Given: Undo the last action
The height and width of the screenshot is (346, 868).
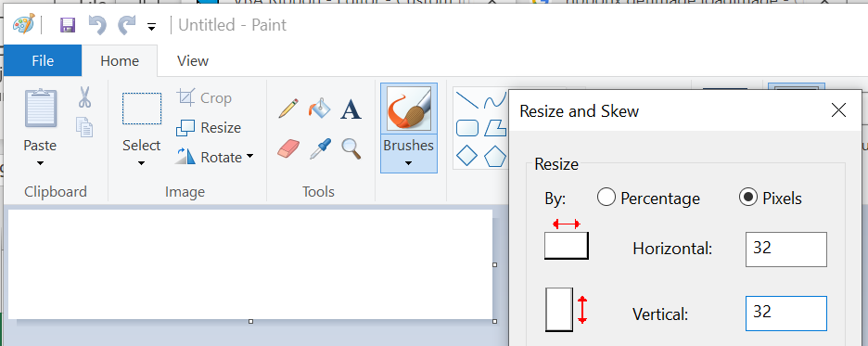Looking at the screenshot, I should click(x=97, y=25).
